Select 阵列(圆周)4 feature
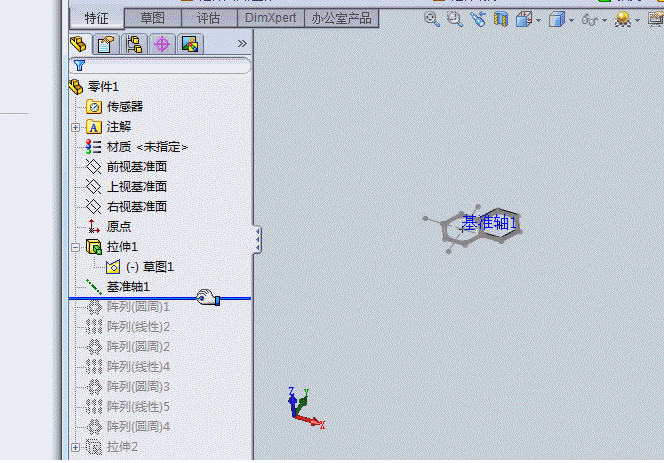This screenshot has height=463, width=664. pyautogui.click(x=138, y=426)
